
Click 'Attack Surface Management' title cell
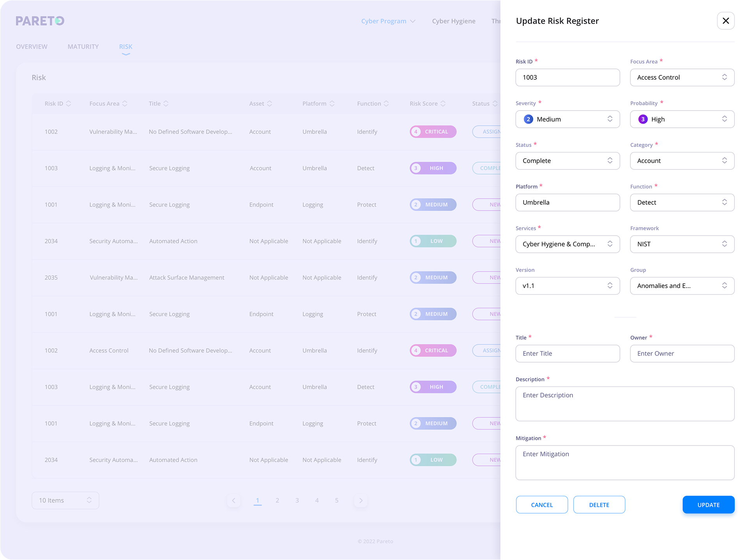tap(187, 277)
